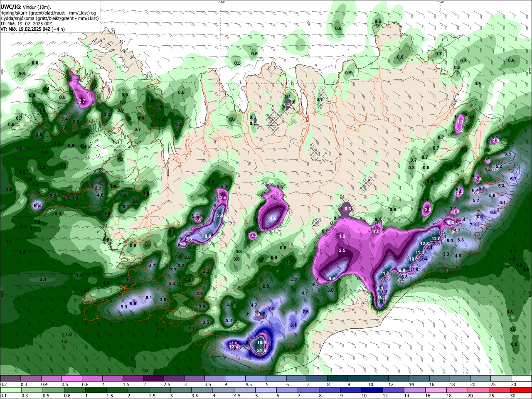Click the 5.3 value near the south coast
Image resolution: width=532 pixels, height=399 pixels.
point(229,320)
